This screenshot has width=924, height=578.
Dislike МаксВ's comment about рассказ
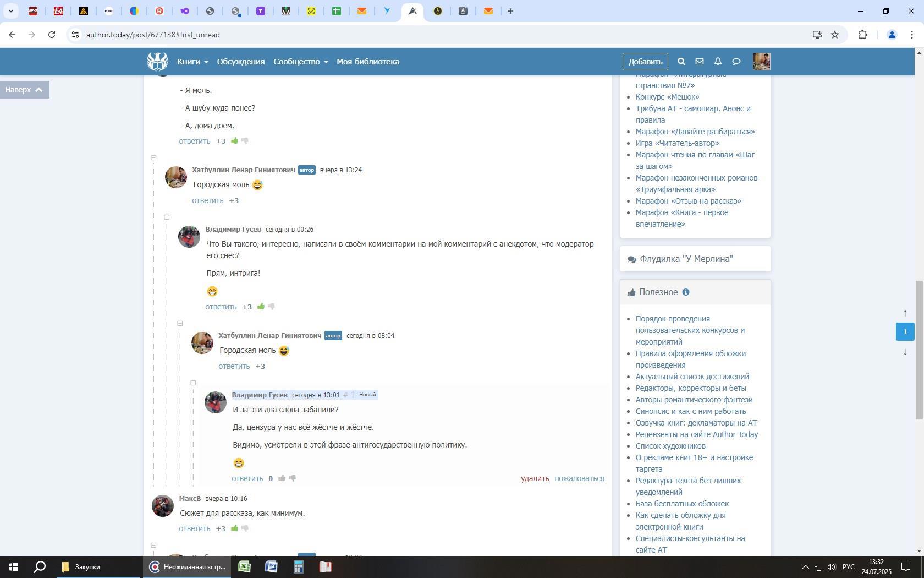point(245,528)
